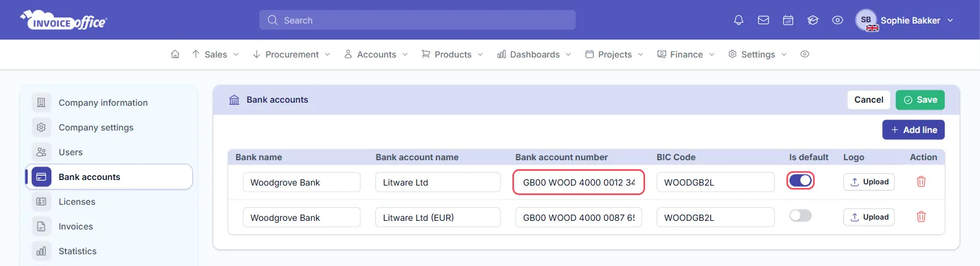Open the Sophie Bakker user dropdown

(x=917, y=20)
